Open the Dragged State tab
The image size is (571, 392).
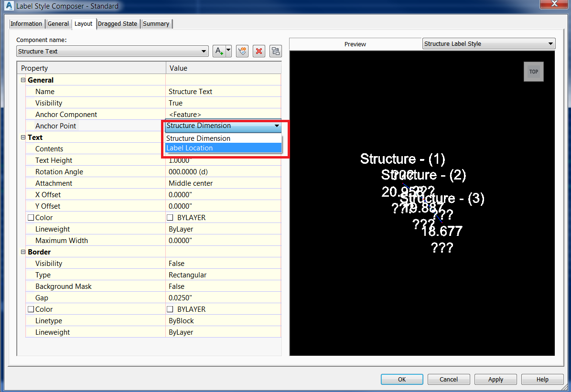118,24
